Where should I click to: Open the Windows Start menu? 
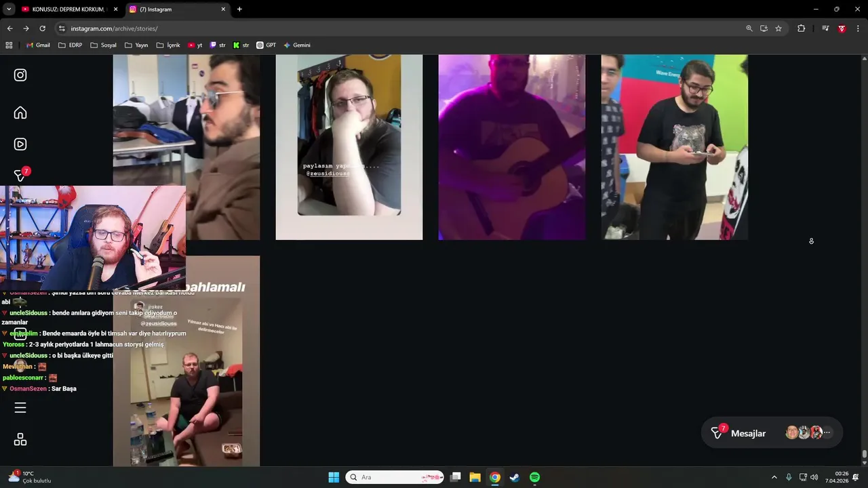tap(334, 477)
